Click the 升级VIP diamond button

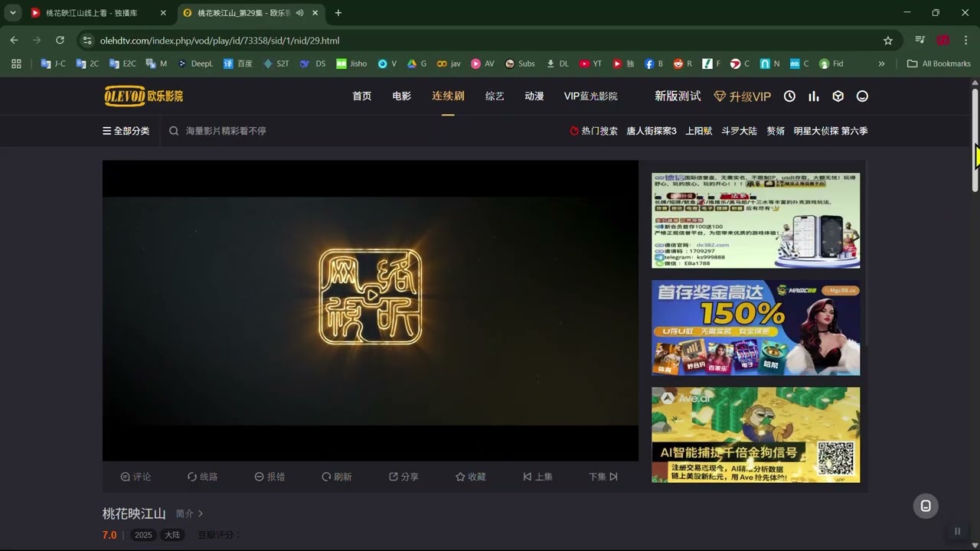coord(742,96)
